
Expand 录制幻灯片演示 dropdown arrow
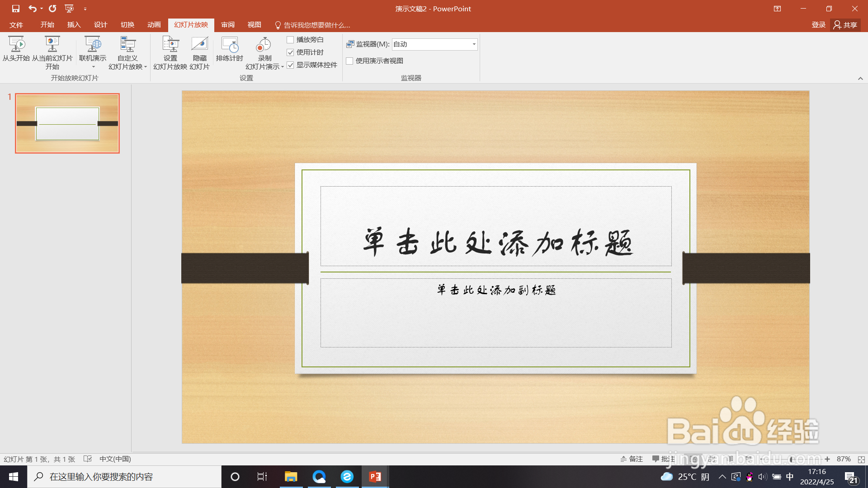(x=283, y=67)
